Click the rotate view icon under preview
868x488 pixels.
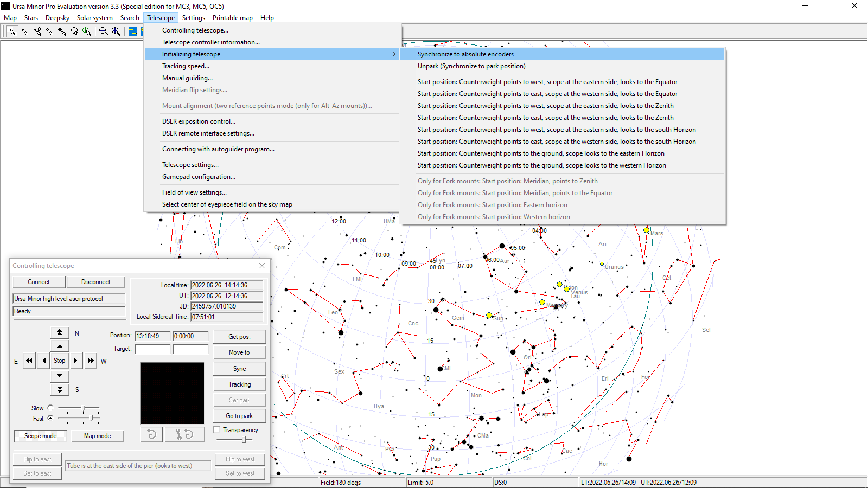151,434
